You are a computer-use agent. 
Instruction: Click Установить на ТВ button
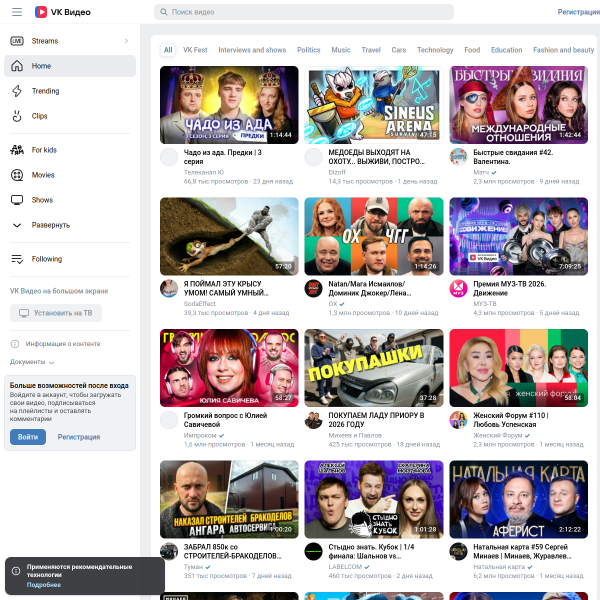56,313
